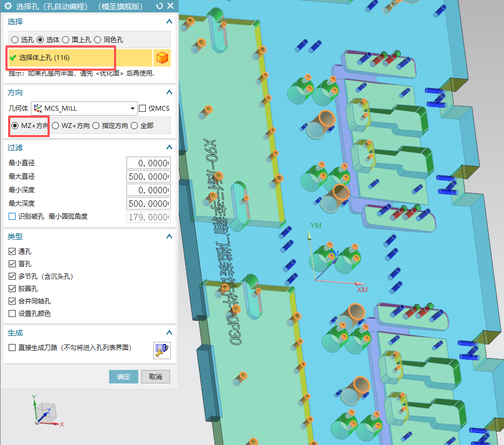
Task: Click the XM axis label in viewport
Action: coord(362,289)
